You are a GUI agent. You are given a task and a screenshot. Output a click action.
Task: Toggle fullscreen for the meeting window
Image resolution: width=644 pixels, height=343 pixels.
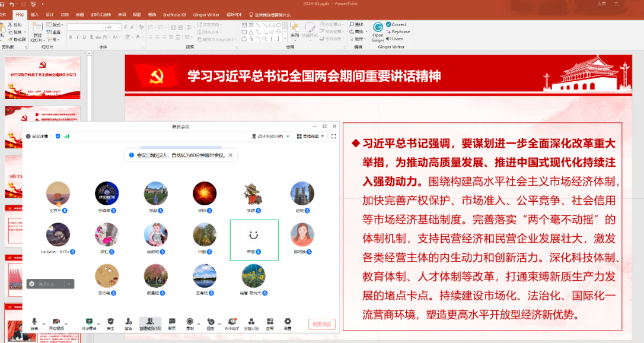click(x=334, y=136)
